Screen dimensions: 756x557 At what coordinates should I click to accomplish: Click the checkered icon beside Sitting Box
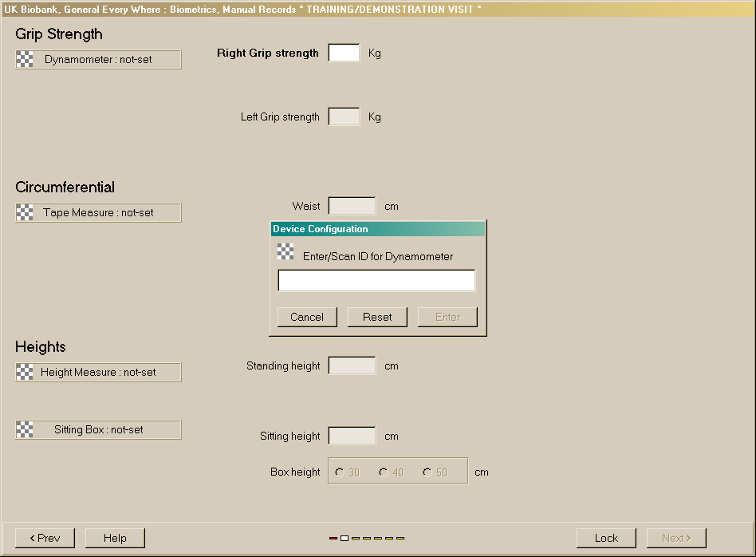point(26,429)
